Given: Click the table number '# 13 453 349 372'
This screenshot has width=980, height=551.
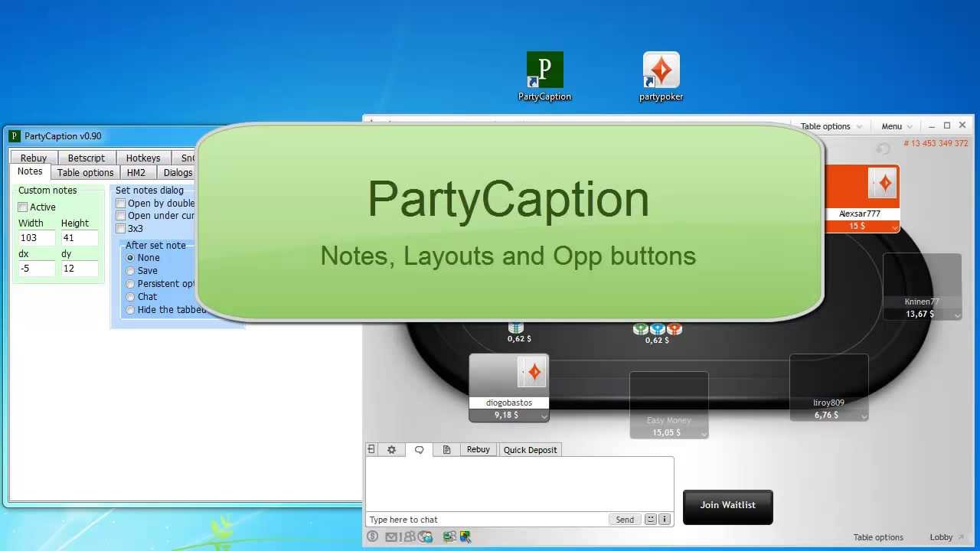Looking at the screenshot, I should point(936,143).
